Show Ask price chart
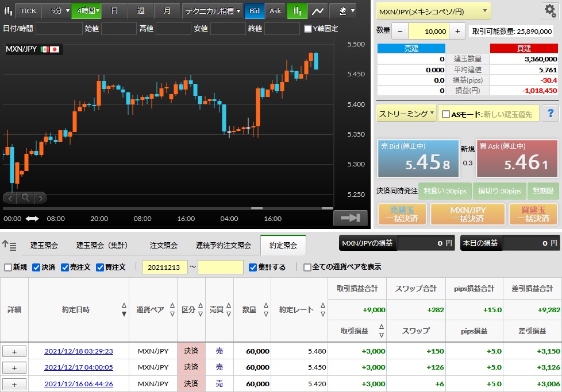Screen dimensions: 562x392 tap(275, 11)
